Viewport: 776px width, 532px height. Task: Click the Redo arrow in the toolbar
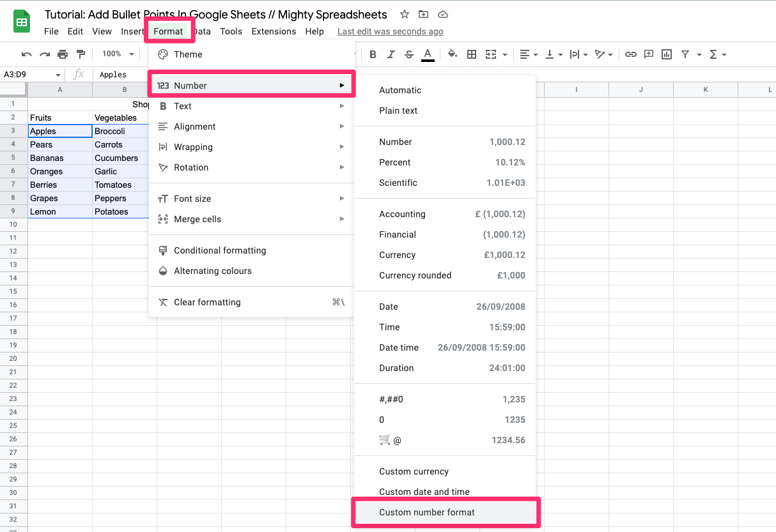click(45, 54)
